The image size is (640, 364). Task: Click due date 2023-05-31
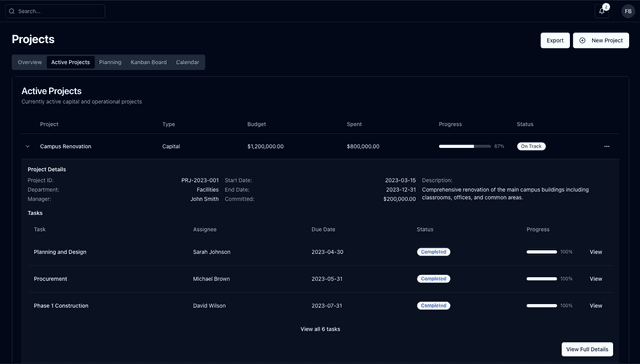point(327,279)
